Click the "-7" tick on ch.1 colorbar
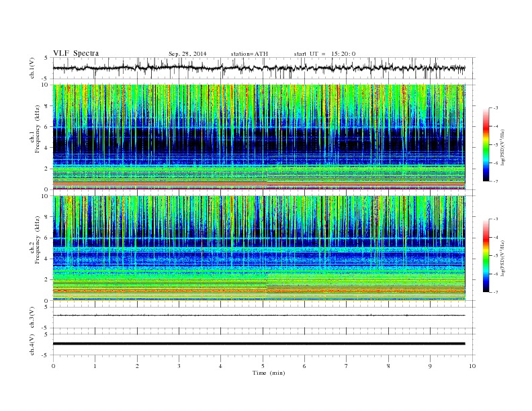This screenshot has height=411, width=532. tap(495, 181)
